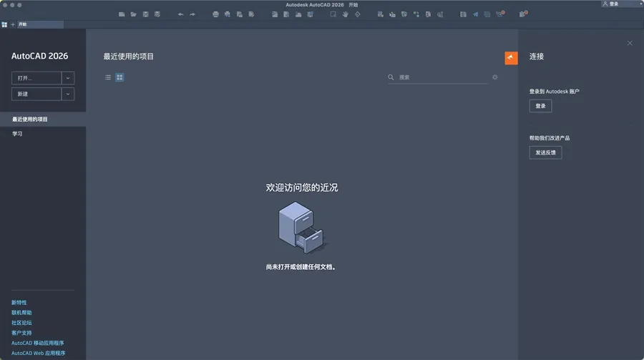Image resolution: width=644 pixels, height=360 pixels.
Task: Click the 登录 sign-in button
Action: coord(540,106)
